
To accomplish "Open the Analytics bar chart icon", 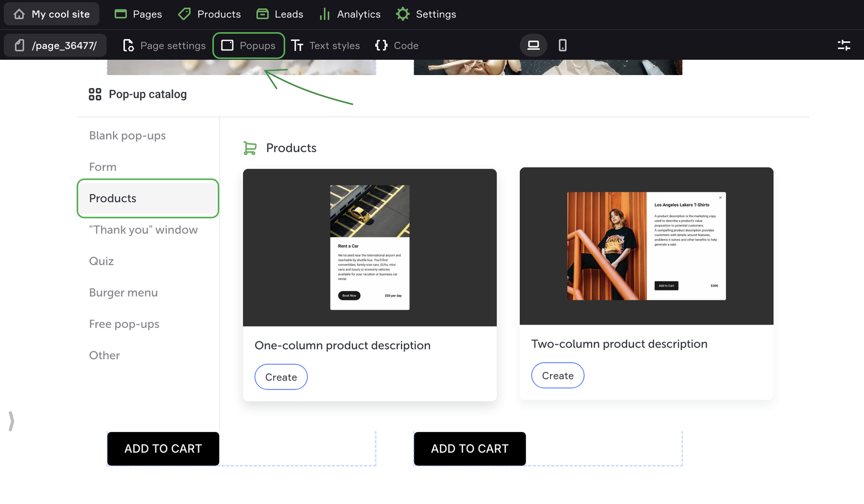I will point(324,14).
